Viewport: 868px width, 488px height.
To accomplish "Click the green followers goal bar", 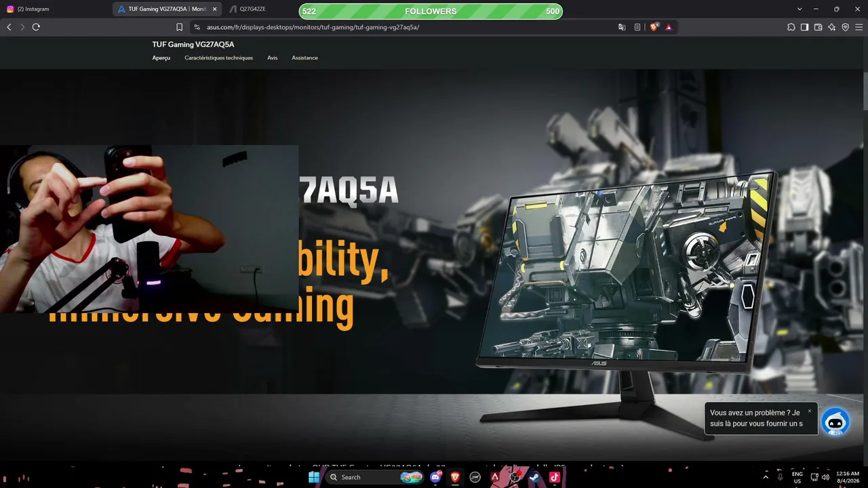I will (431, 11).
